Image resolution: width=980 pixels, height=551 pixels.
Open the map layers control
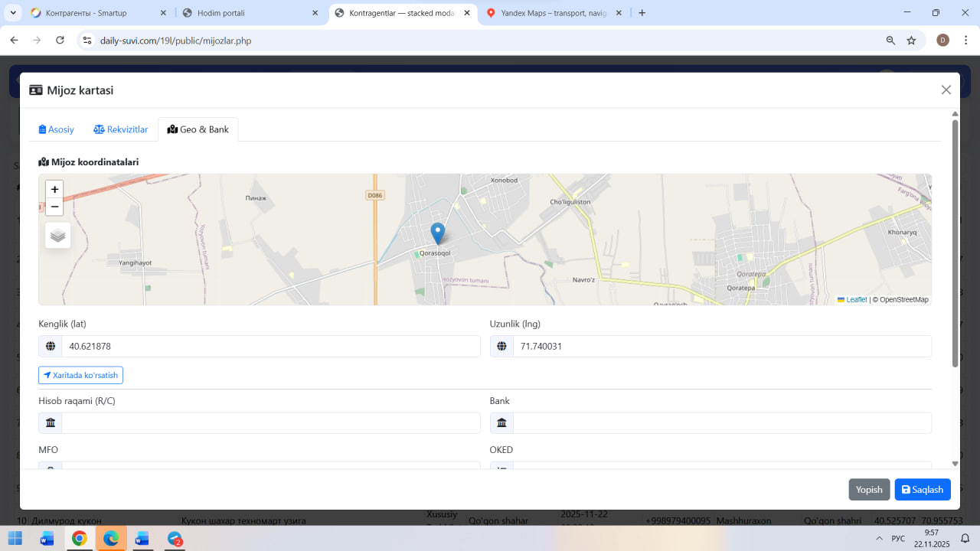pos(58,236)
